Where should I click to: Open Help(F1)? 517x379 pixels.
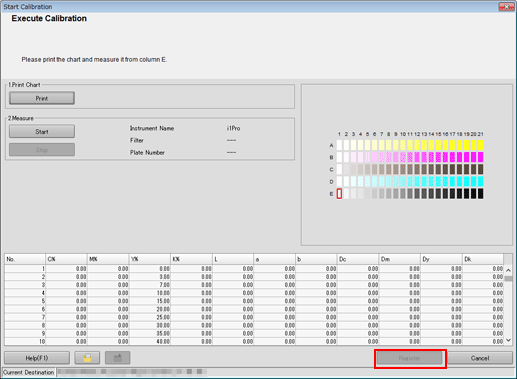coord(37,358)
